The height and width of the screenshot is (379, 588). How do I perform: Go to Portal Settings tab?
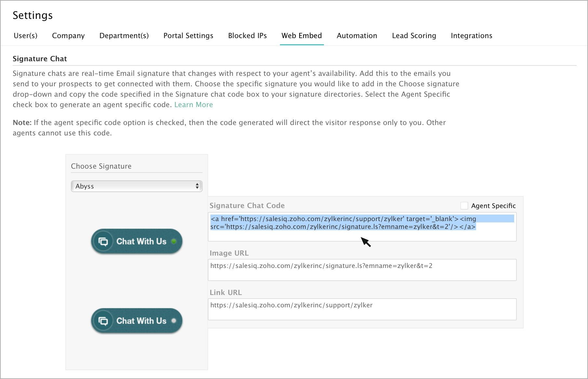[188, 35]
